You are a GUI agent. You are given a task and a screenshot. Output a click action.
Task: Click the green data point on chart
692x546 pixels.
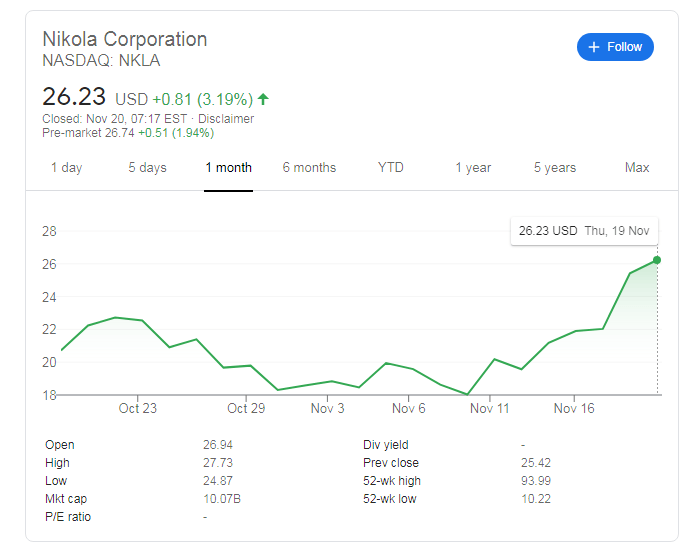tap(657, 260)
